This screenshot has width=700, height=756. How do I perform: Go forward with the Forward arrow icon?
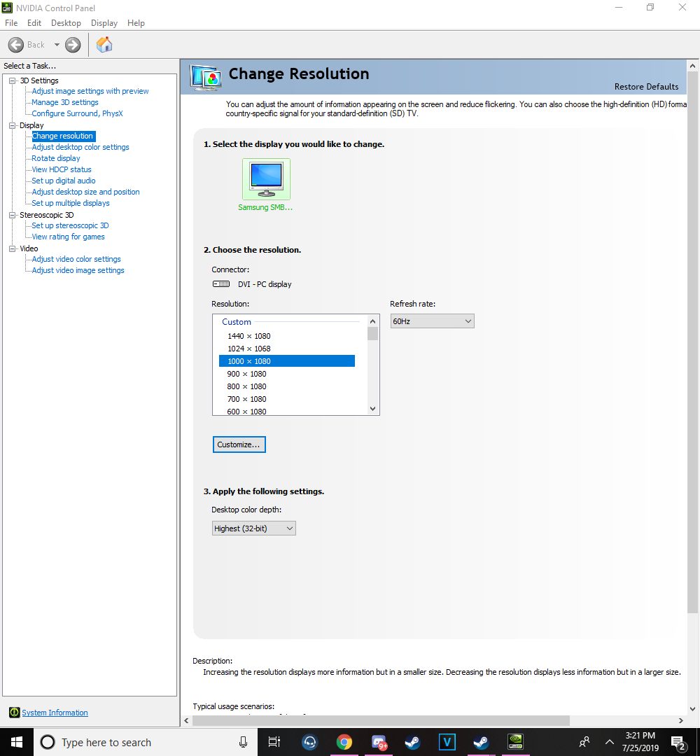point(73,45)
